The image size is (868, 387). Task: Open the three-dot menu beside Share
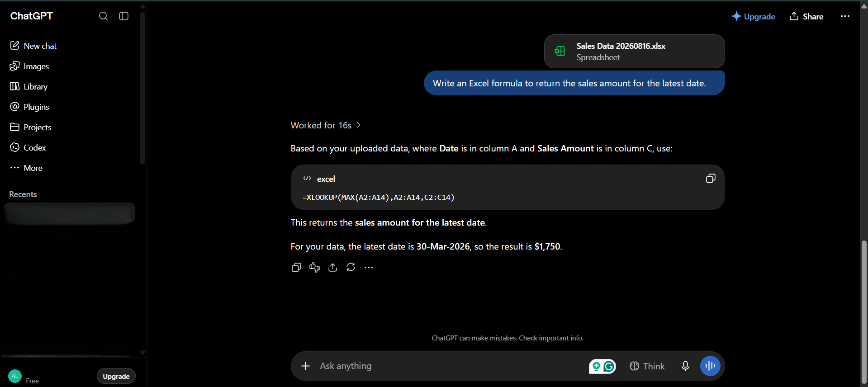(845, 16)
